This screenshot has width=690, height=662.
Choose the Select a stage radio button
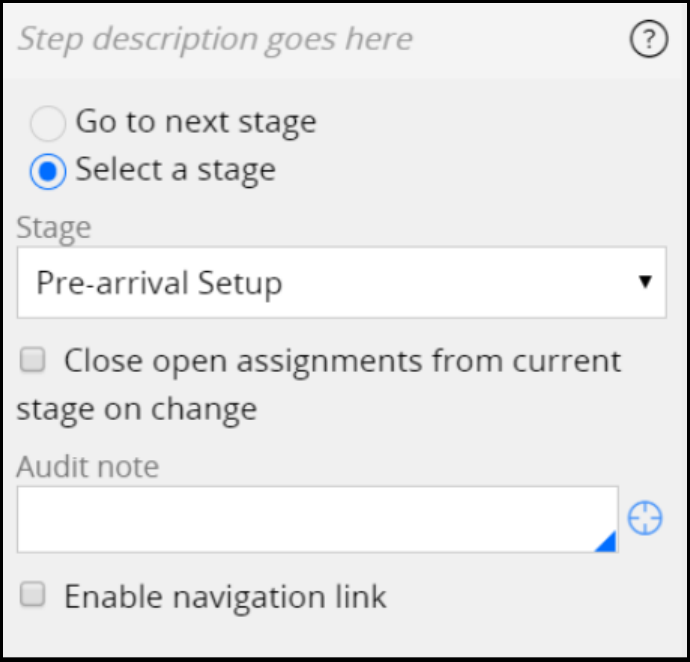click(x=47, y=171)
